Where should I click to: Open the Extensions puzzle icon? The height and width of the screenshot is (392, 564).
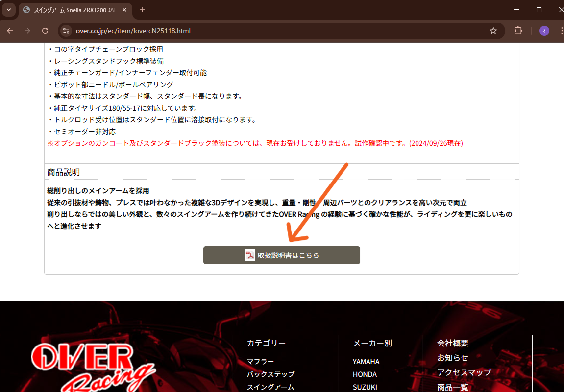pyautogui.click(x=518, y=31)
